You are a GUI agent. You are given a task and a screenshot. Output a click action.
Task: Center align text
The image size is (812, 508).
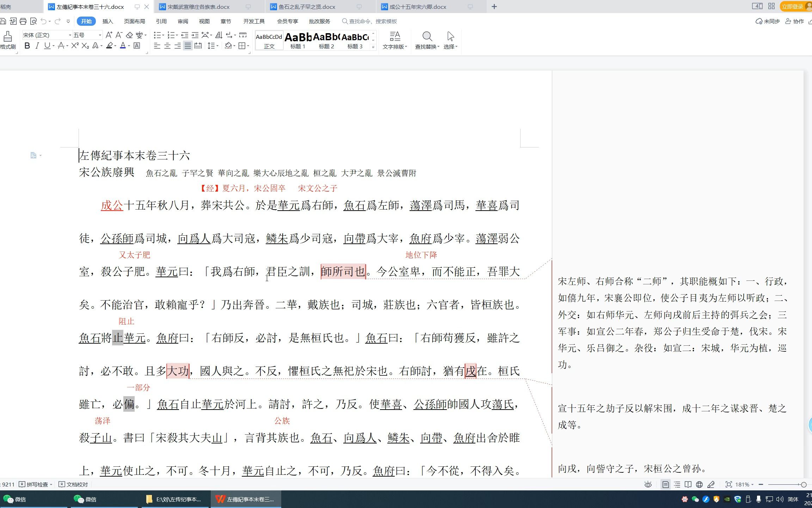click(167, 46)
